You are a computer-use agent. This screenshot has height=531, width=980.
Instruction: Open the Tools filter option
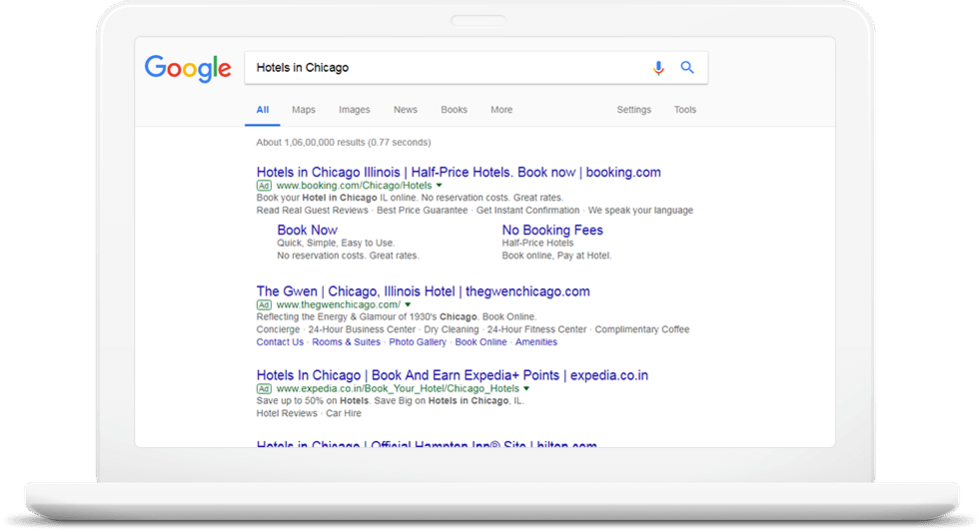(x=685, y=110)
